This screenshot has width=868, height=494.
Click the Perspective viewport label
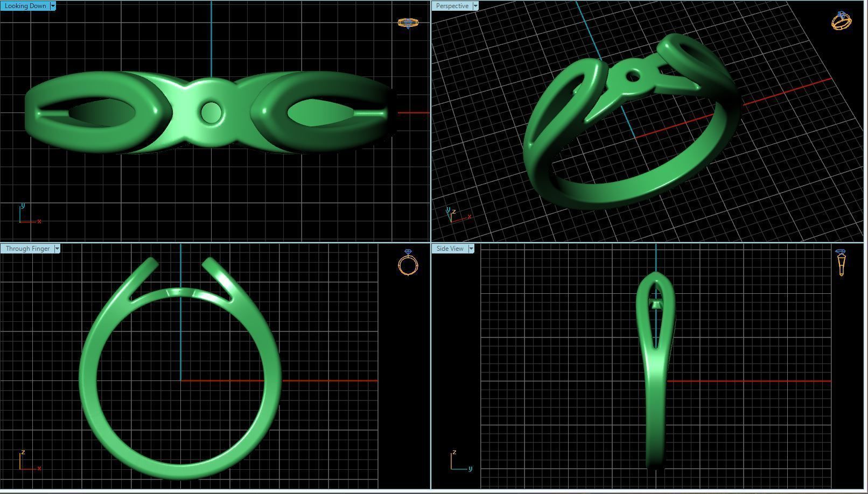(452, 6)
